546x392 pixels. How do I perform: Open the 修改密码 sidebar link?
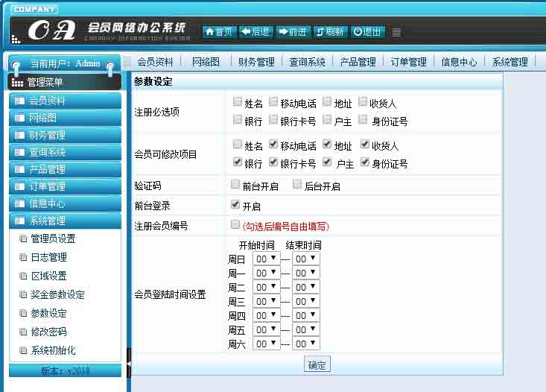point(48,332)
